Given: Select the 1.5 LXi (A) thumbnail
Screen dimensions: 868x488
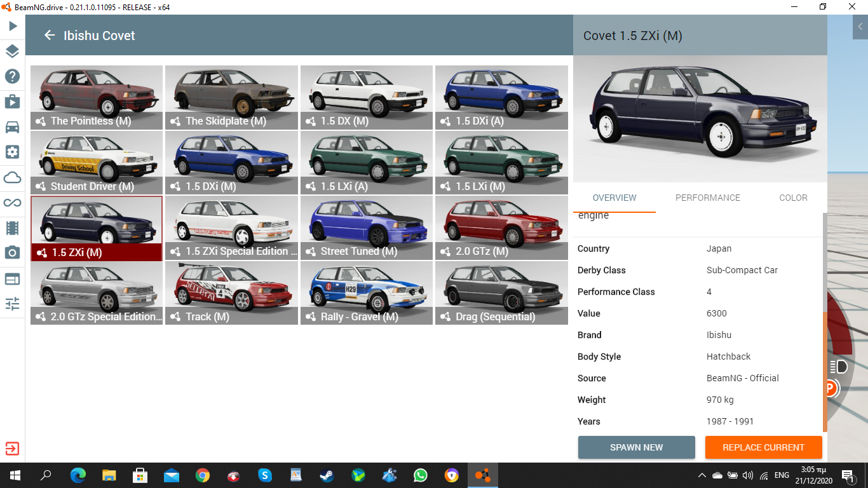Looking at the screenshot, I should [x=367, y=163].
